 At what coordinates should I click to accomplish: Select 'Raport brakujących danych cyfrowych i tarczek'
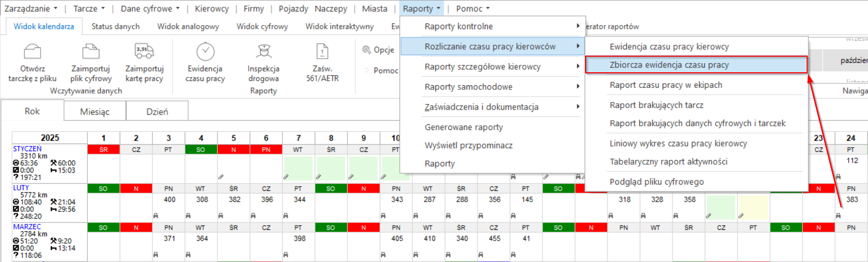coord(696,123)
